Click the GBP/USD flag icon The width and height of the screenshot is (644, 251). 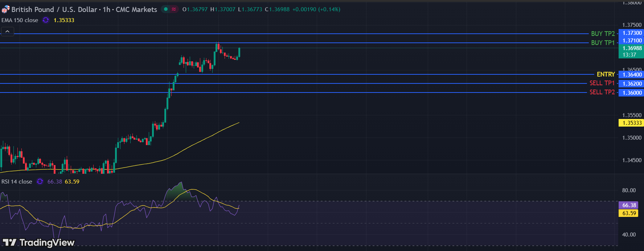click(5, 9)
